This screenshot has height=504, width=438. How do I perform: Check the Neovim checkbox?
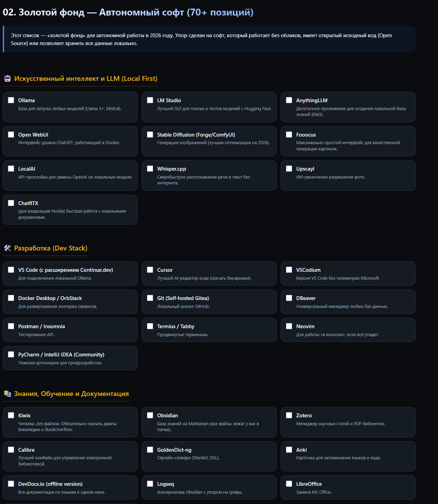[289, 326]
